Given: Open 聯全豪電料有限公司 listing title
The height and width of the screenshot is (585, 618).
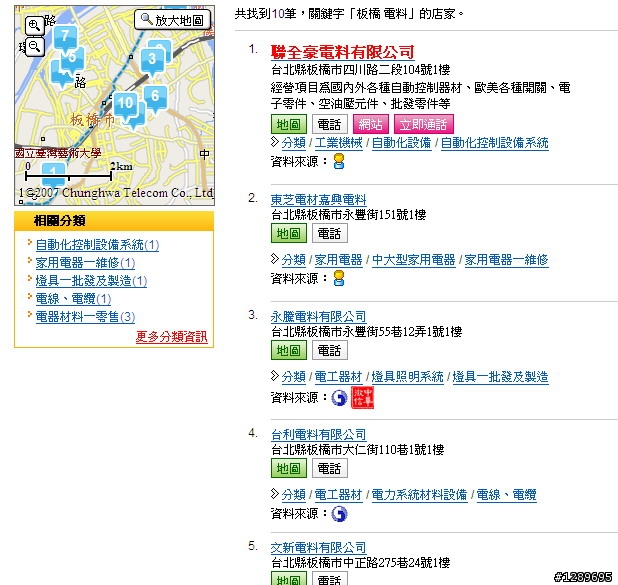Looking at the screenshot, I should (x=342, y=52).
